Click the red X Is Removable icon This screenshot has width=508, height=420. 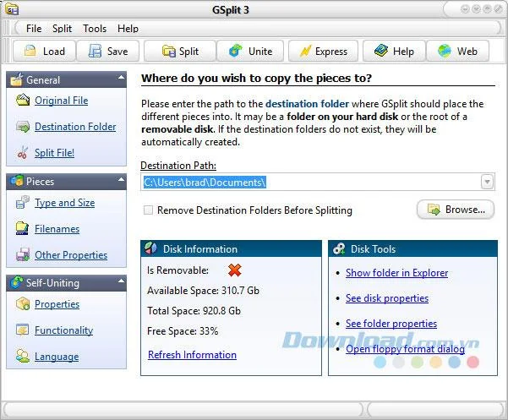(235, 270)
